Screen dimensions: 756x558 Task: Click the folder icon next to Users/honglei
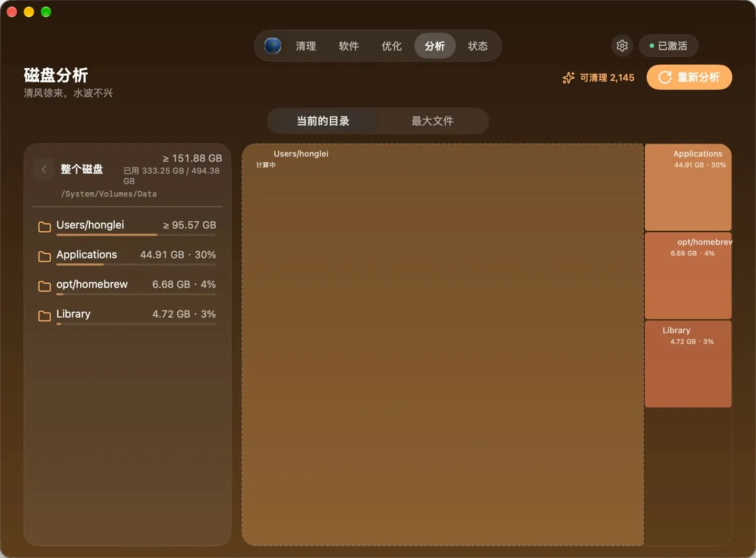(x=45, y=226)
